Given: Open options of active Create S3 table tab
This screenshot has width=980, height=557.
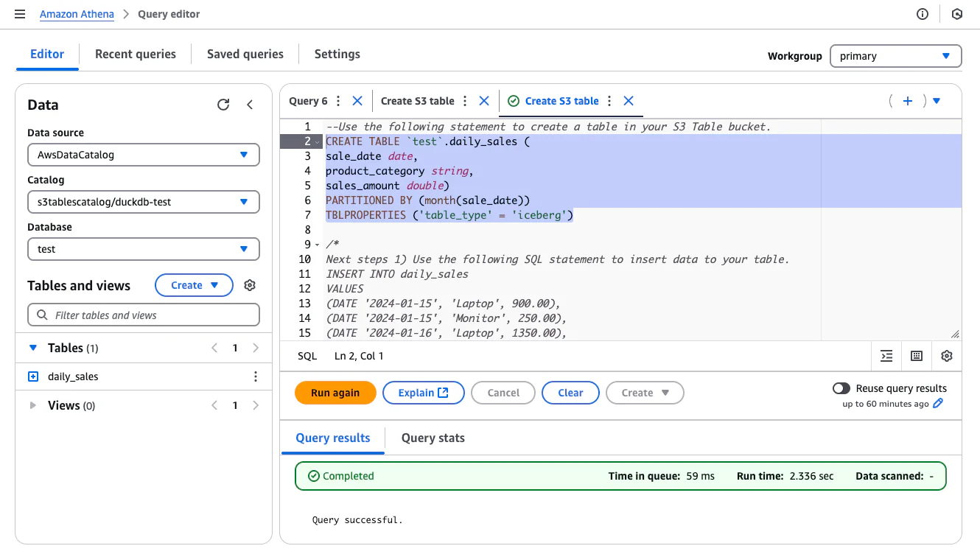Looking at the screenshot, I should pos(609,101).
